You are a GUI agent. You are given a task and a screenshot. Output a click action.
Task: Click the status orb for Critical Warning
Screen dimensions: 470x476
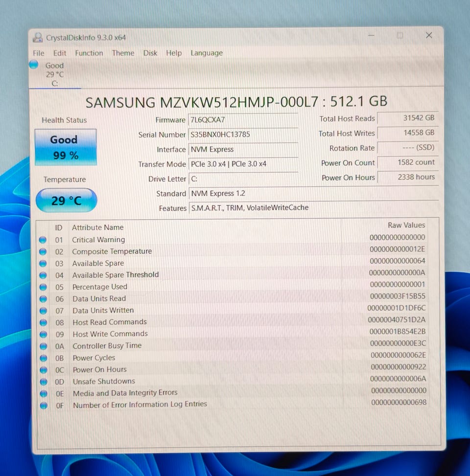tap(43, 240)
